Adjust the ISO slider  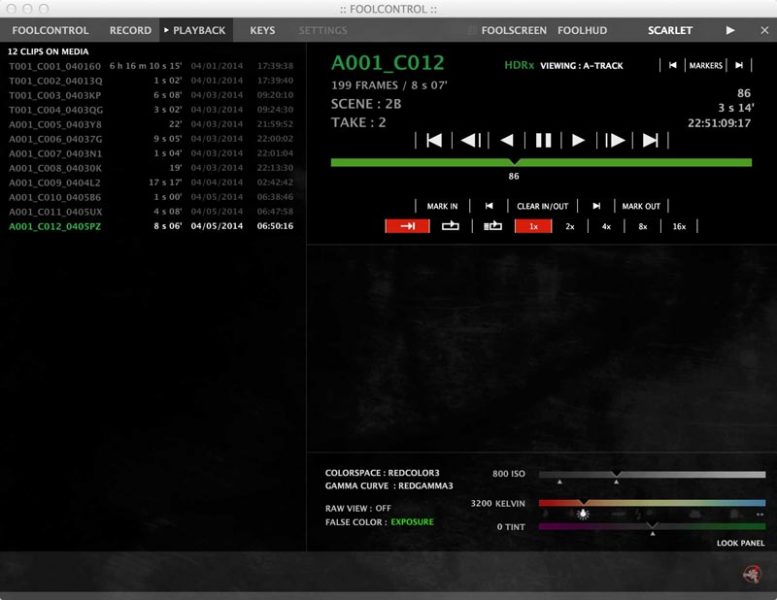tap(652, 475)
